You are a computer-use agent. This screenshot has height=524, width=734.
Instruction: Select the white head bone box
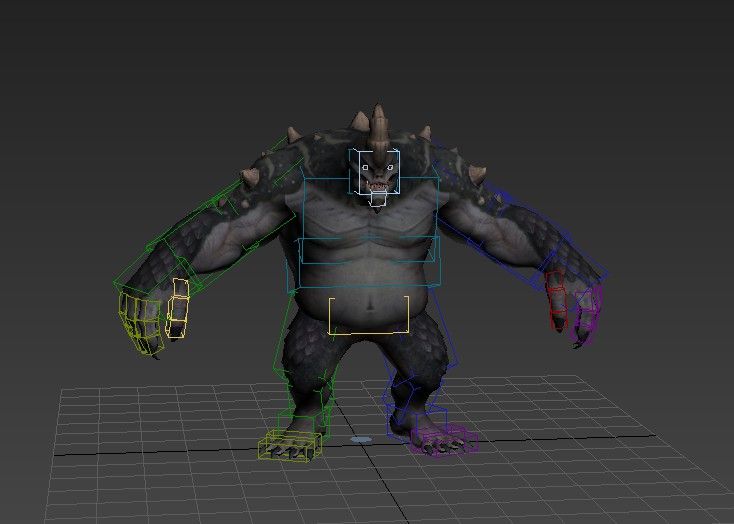click(x=378, y=172)
